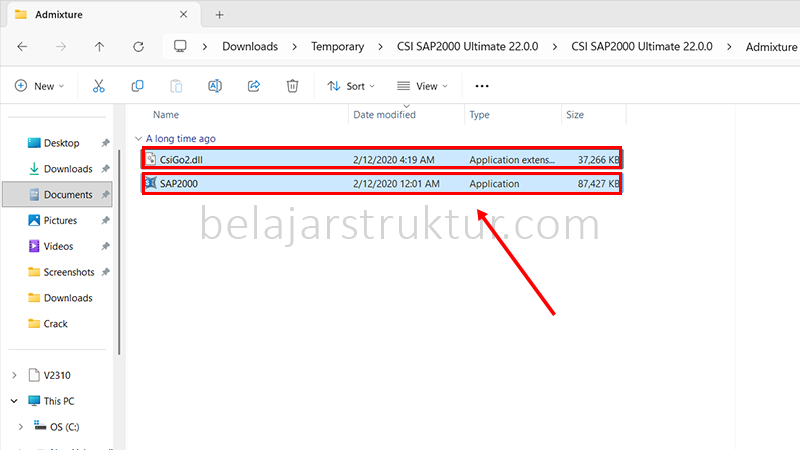800x450 pixels.
Task: Click the Rename icon in toolbar
Action: (x=215, y=86)
